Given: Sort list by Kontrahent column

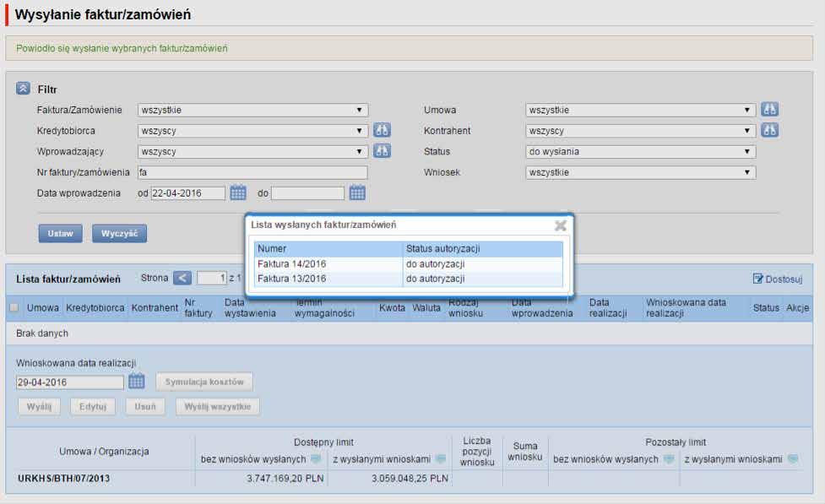Looking at the screenshot, I should (x=155, y=308).
